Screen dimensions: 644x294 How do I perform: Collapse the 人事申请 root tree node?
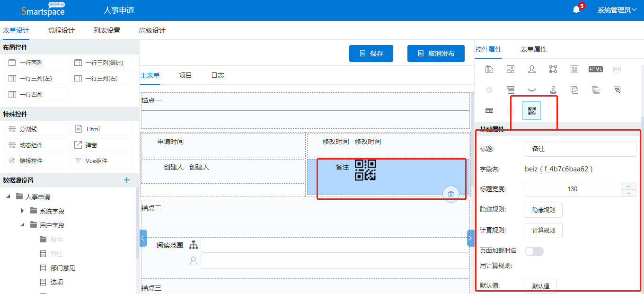pos(9,196)
